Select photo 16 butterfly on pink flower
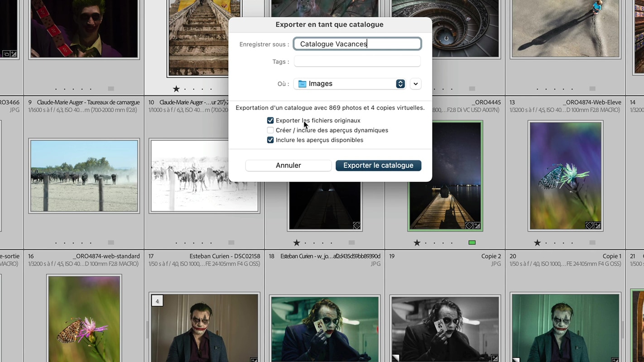The width and height of the screenshot is (644, 362). click(84, 319)
